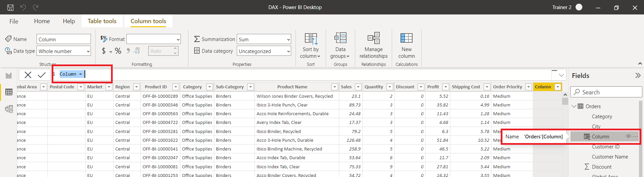Image resolution: width=644 pixels, height=177 pixels.
Task: Open the Format dropdown
Action: coord(154,39)
